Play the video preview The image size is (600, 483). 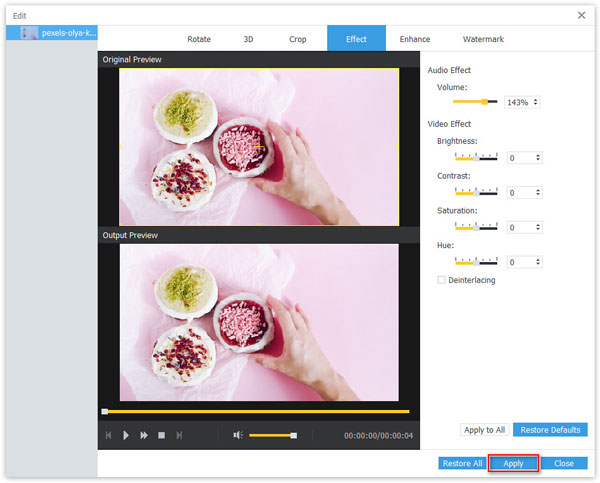(x=126, y=435)
